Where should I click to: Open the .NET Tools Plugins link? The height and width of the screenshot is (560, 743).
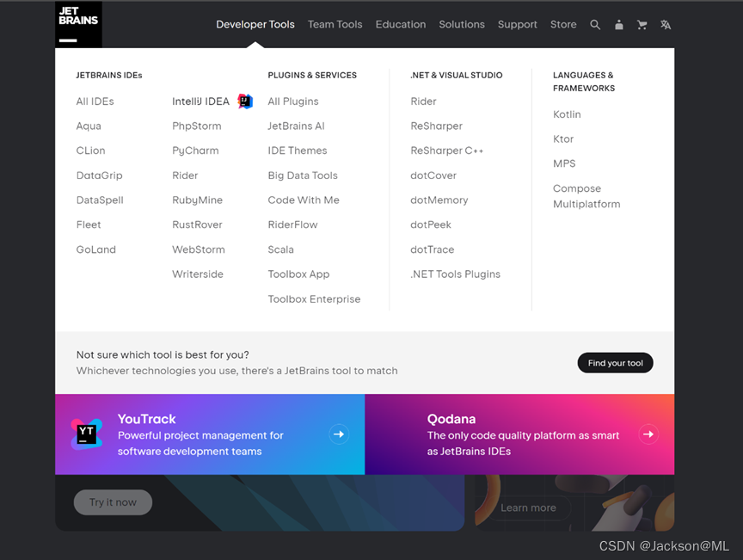(x=456, y=274)
